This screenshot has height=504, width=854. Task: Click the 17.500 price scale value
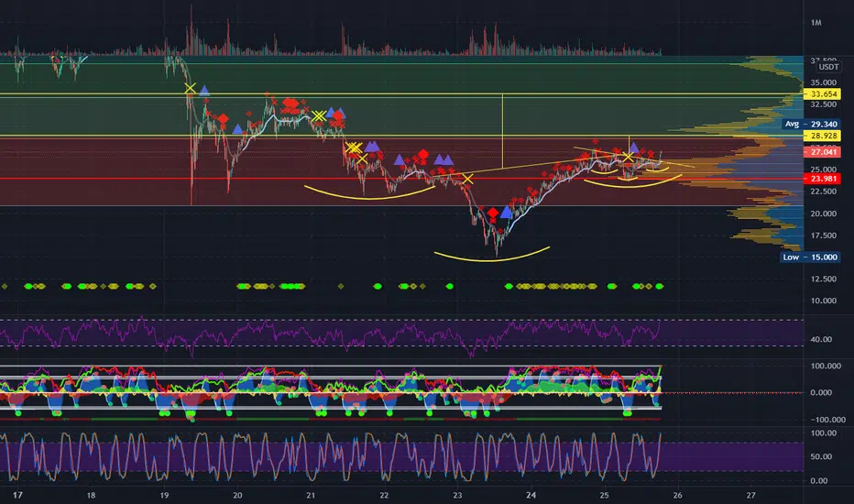[824, 236]
